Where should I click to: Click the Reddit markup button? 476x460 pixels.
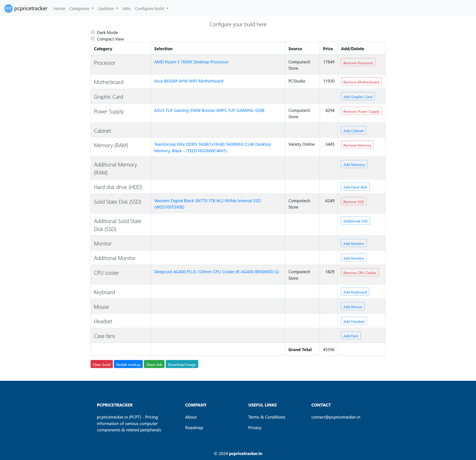click(128, 364)
